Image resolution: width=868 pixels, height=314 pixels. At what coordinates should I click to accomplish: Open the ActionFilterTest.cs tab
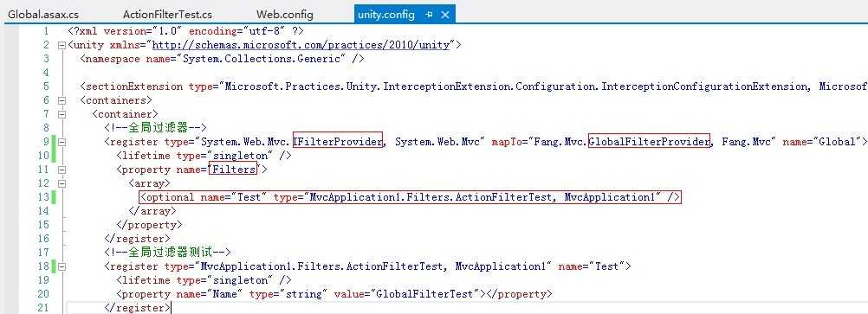coord(167,15)
